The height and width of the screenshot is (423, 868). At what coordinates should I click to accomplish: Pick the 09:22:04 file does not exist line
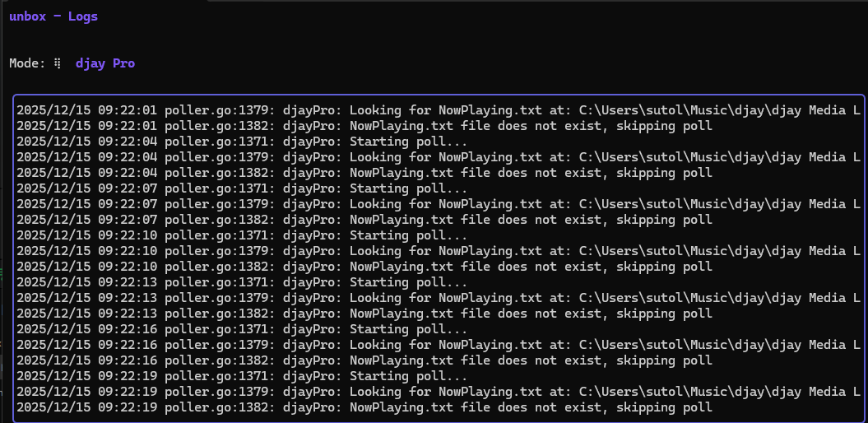coord(364,173)
